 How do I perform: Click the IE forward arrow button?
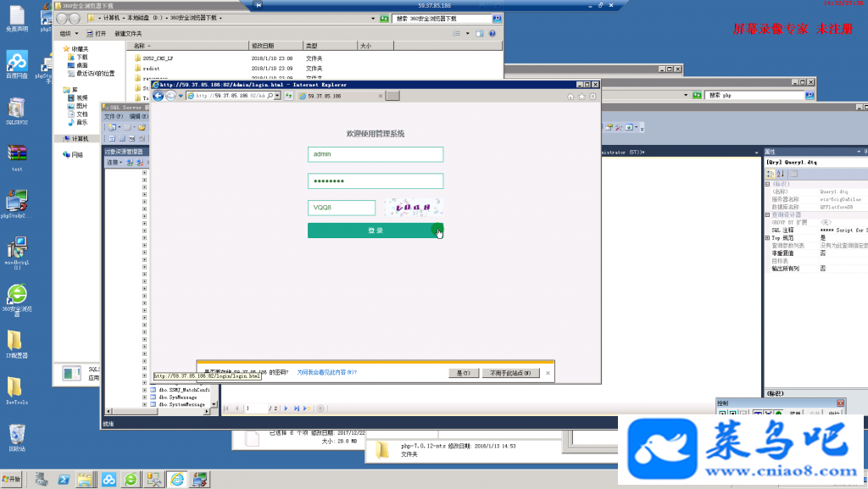point(171,97)
